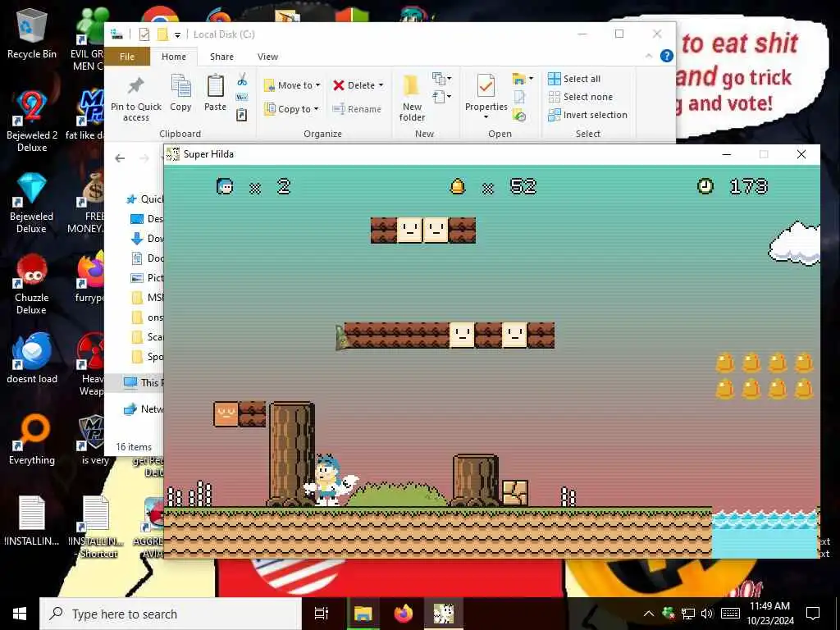Click the Paste clipboard icon
Screen dimensions: 840x630
(x=216, y=93)
